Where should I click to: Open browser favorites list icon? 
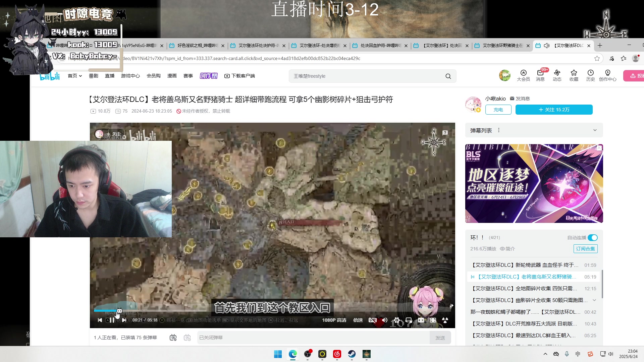(x=624, y=58)
